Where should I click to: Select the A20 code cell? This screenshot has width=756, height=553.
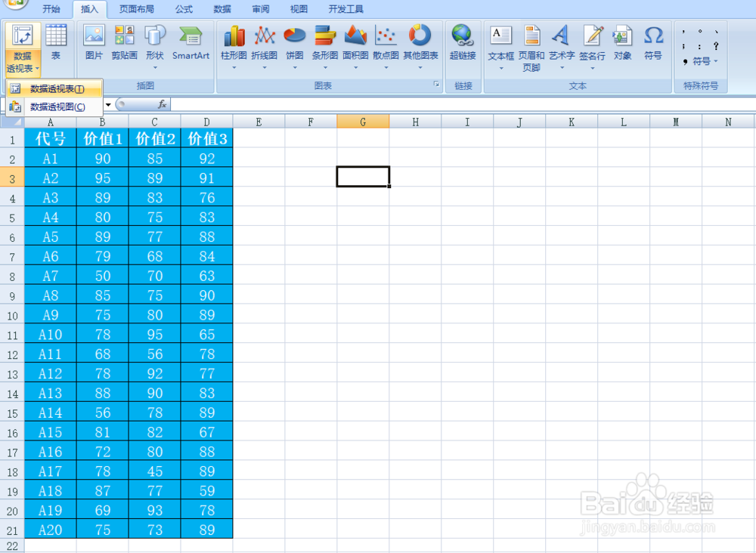(50, 530)
